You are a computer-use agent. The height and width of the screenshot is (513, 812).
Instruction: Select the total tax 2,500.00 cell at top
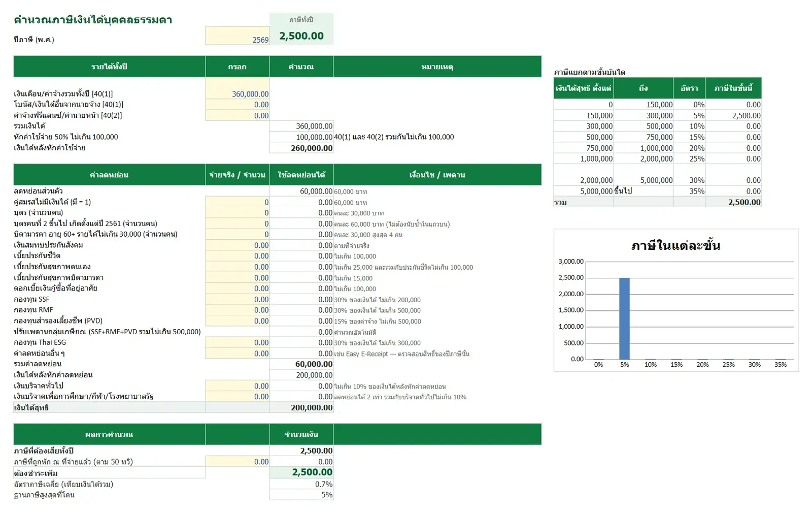coord(301,36)
